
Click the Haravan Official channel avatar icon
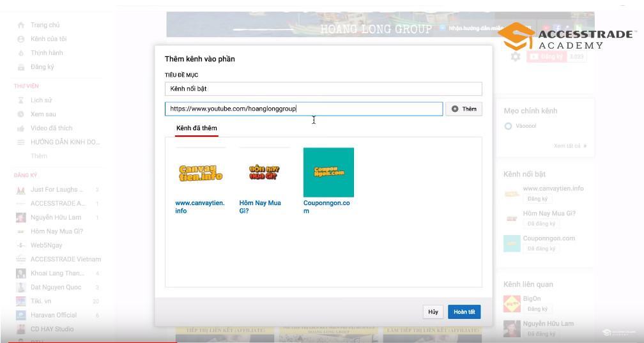pos(20,315)
